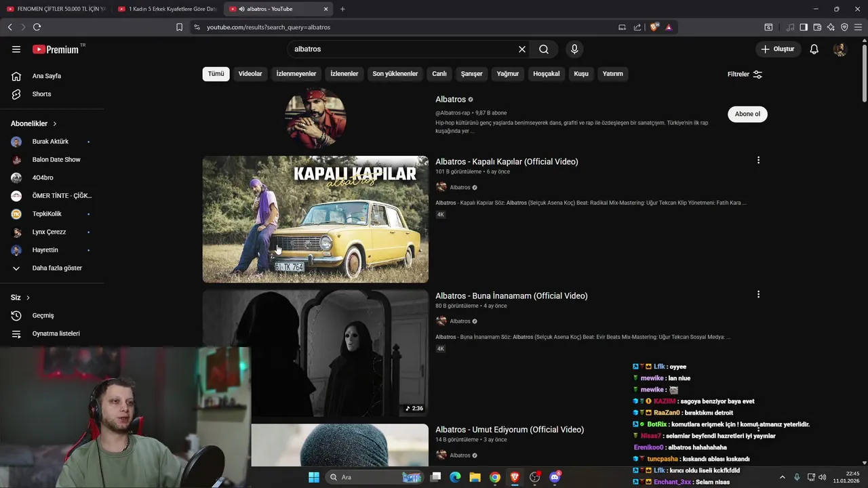Toggle the browser sidebar panel
The image size is (868, 488).
pos(804,27)
